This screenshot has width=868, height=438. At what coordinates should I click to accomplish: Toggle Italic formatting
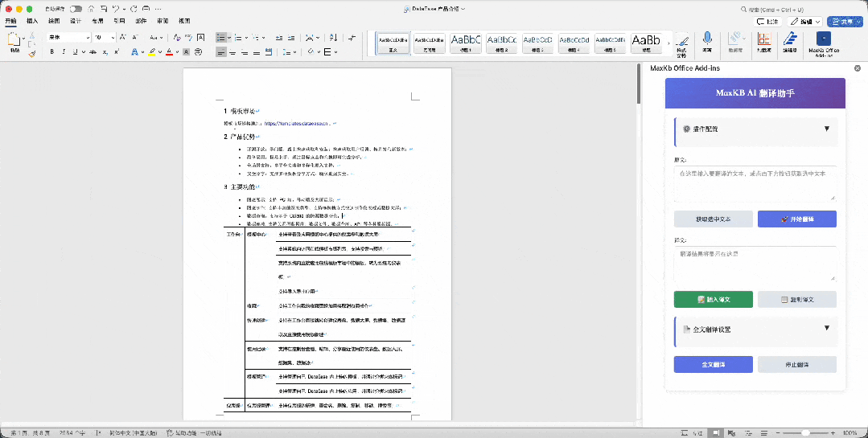coord(64,52)
